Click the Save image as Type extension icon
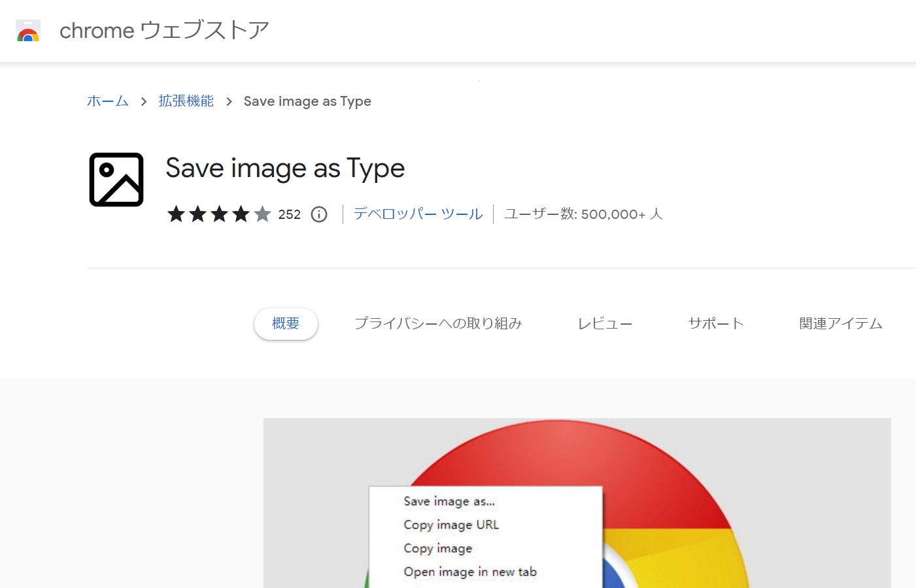This screenshot has height=588, width=916. pyautogui.click(x=116, y=180)
